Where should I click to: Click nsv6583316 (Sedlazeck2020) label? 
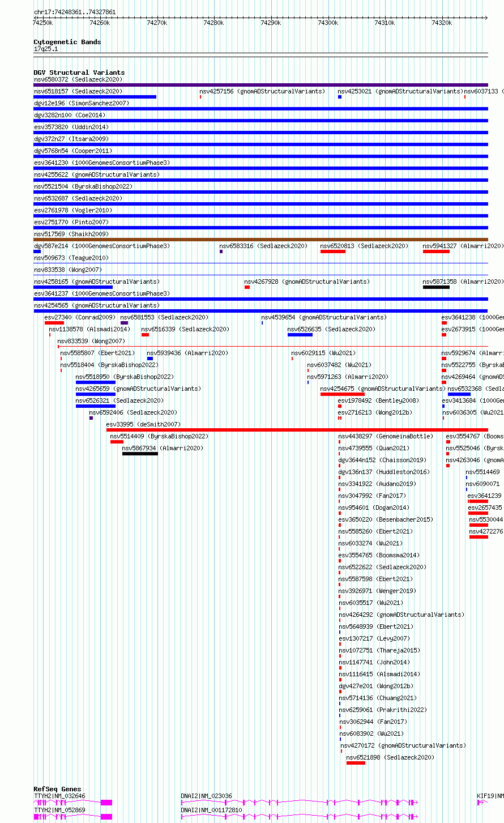(x=263, y=246)
